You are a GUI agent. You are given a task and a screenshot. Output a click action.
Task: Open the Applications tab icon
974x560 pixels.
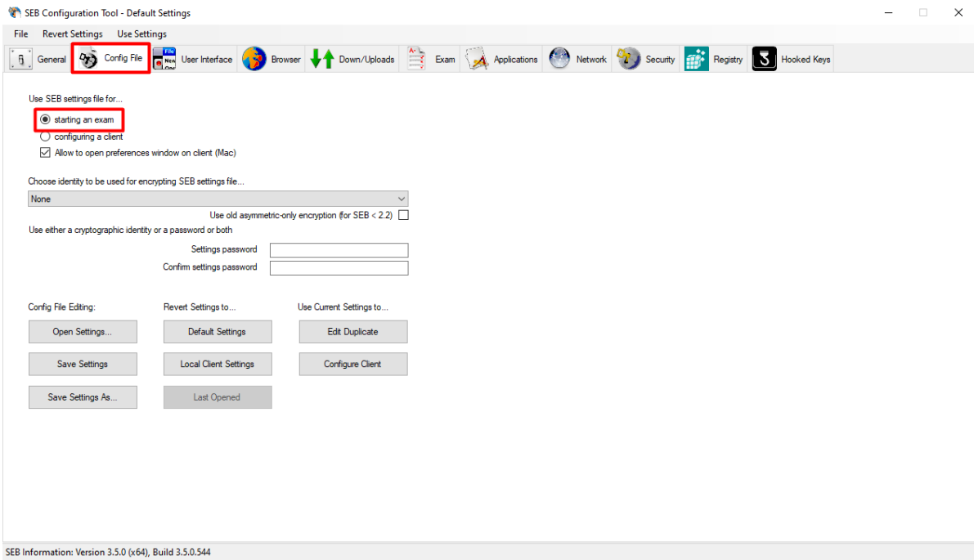point(477,60)
